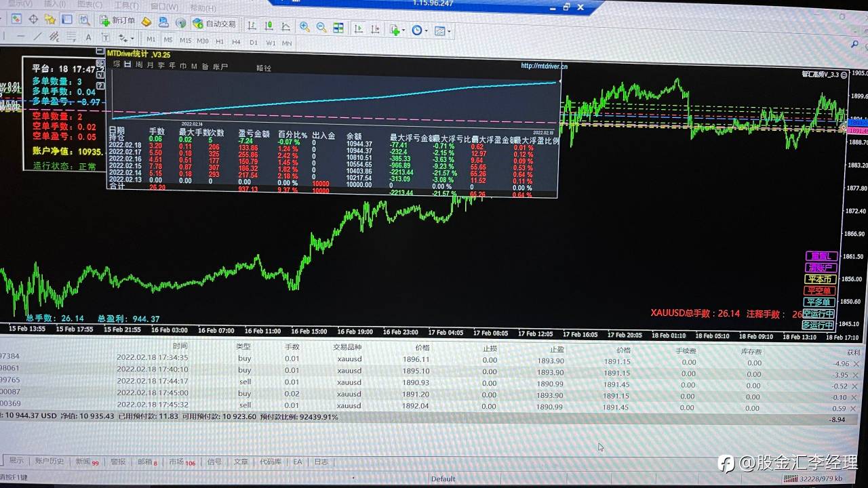868x488 pixels.
Task: Select 月 (month) view in MTDriver stats
Action: (150, 65)
